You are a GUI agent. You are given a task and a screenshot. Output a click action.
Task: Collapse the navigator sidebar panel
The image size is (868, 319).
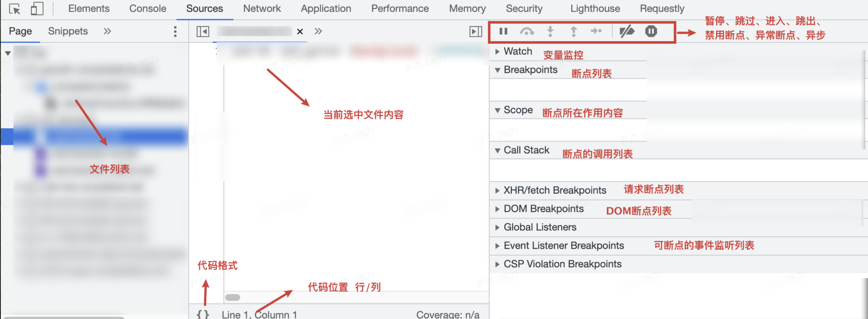coord(202,31)
